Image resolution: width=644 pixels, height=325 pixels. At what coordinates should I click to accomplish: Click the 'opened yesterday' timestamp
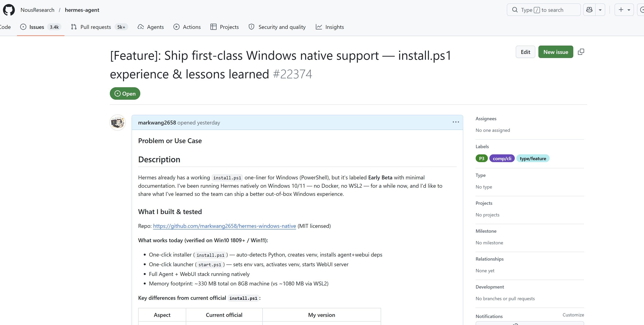tap(199, 123)
